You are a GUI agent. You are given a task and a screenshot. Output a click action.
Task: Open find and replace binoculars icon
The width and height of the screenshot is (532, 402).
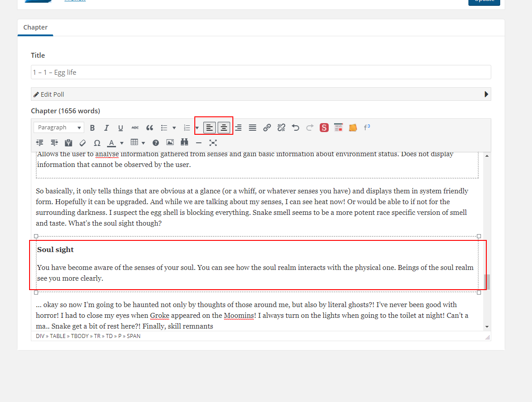pyautogui.click(x=184, y=143)
